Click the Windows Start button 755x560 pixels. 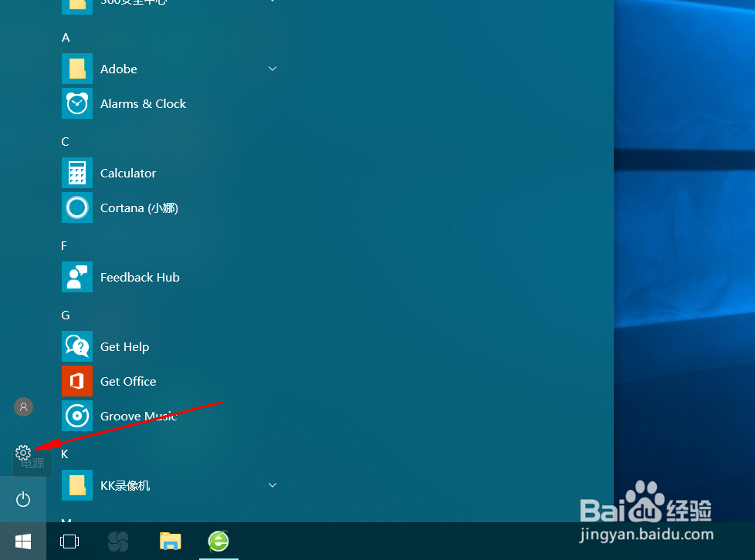coord(23,541)
